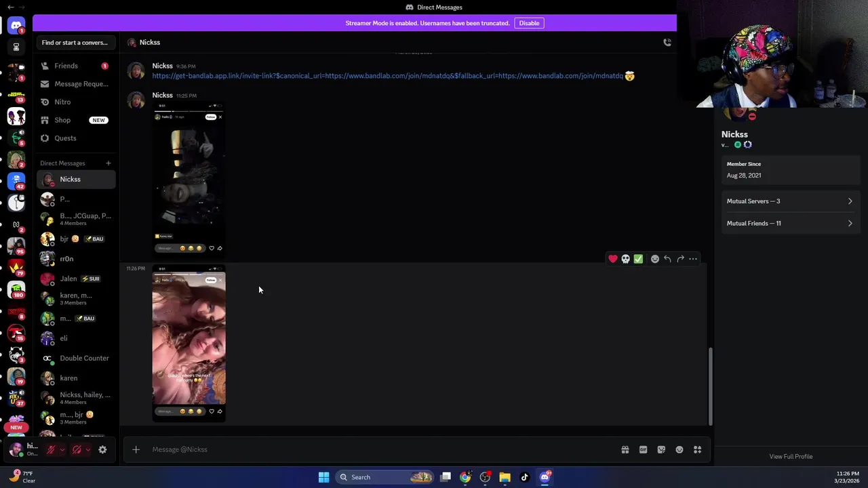Toggle microphone mute
Viewport: 868px width, 488px height.
coord(51,449)
